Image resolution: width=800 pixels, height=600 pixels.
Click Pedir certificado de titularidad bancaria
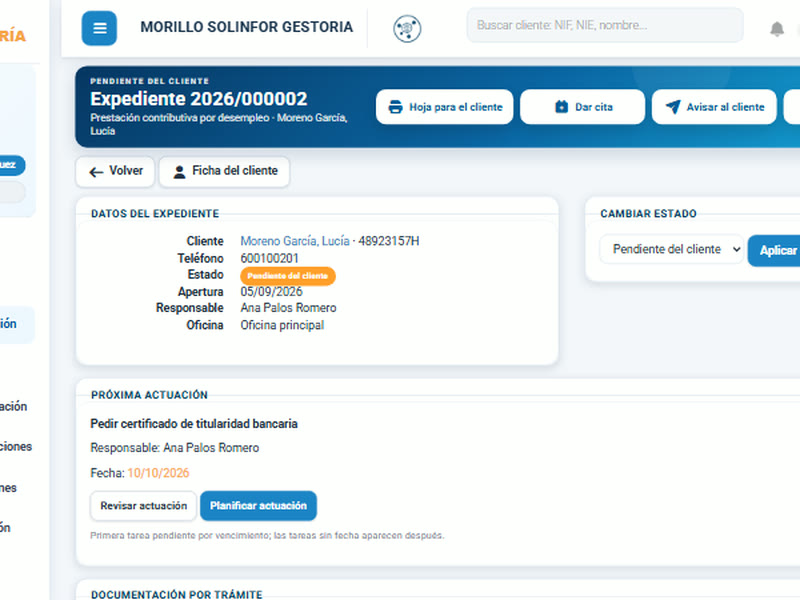click(194, 423)
